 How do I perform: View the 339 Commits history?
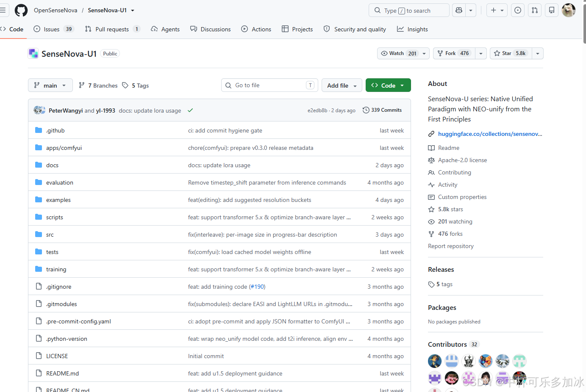click(x=382, y=110)
